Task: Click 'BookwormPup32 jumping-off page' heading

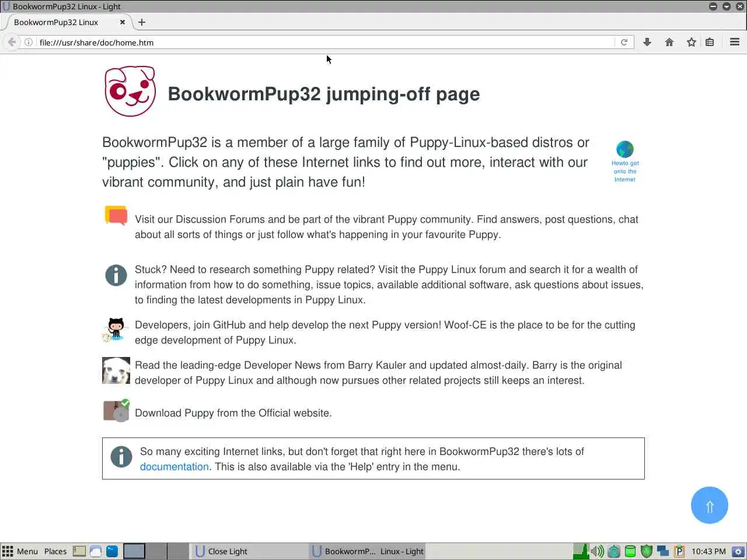Action: [x=324, y=94]
